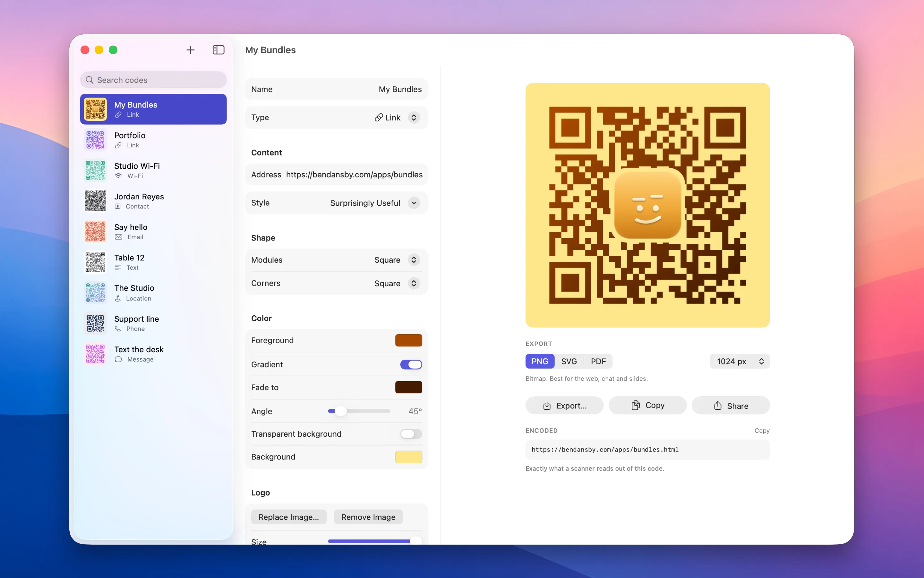Open the Jordan Reyes contact entry
The height and width of the screenshot is (578, 924).
click(153, 201)
